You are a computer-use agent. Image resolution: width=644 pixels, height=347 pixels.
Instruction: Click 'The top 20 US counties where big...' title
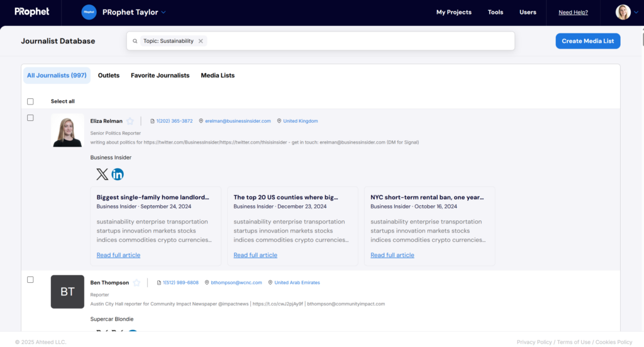click(286, 197)
